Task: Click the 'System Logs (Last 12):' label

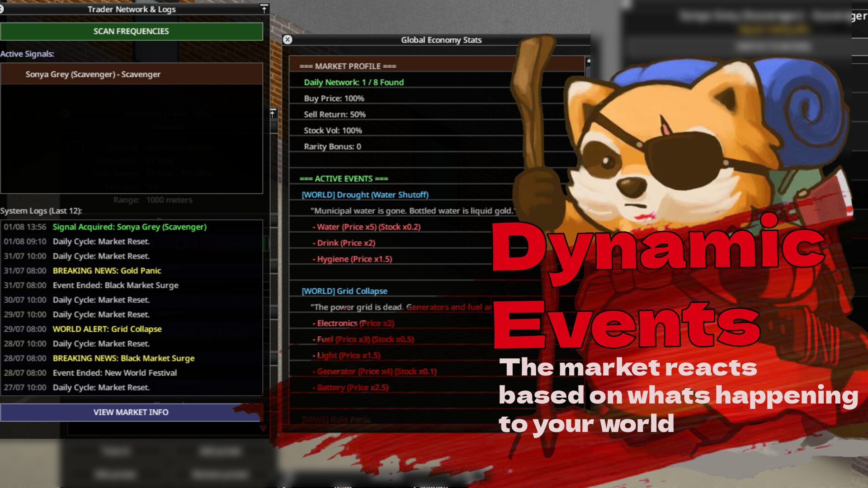Action: pos(41,211)
